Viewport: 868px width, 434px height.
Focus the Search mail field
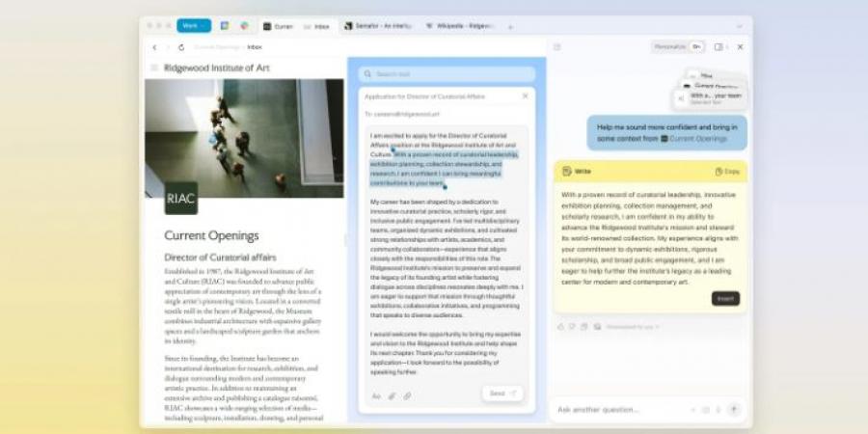(x=447, y=74)
